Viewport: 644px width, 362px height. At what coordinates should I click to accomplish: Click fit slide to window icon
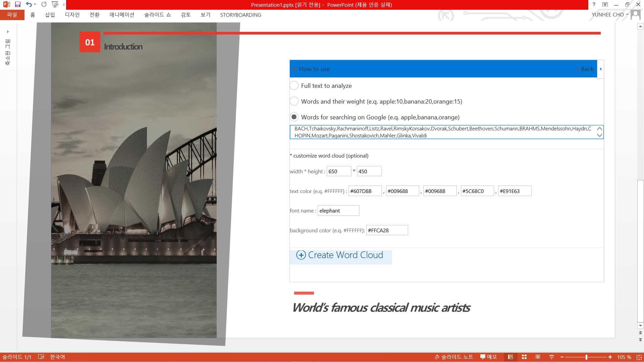point(639,357)
